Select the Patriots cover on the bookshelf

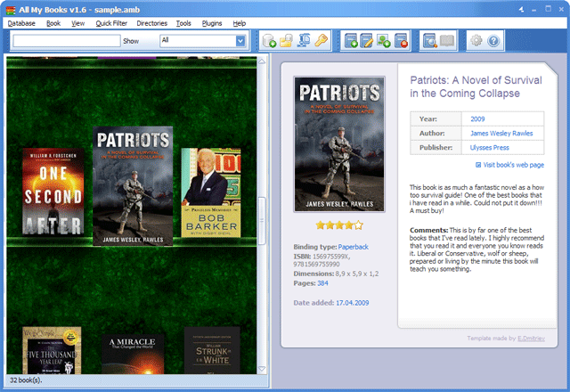point(133,186)
